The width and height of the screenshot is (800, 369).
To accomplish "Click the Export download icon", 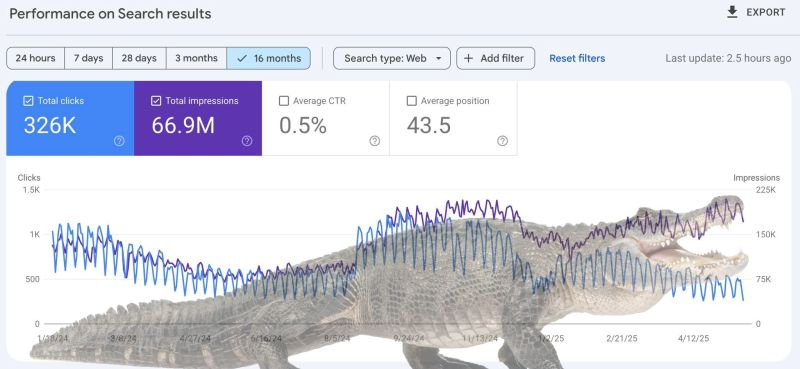I will click(732, 12).
